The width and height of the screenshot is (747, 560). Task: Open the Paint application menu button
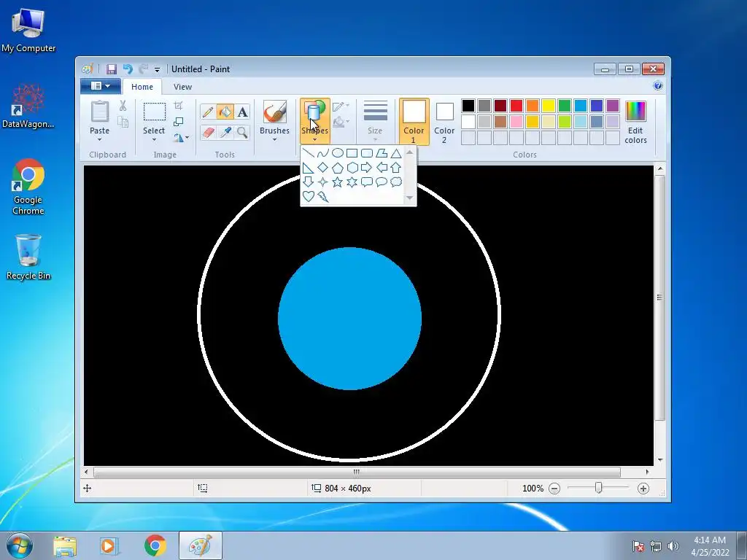[101, 86]
